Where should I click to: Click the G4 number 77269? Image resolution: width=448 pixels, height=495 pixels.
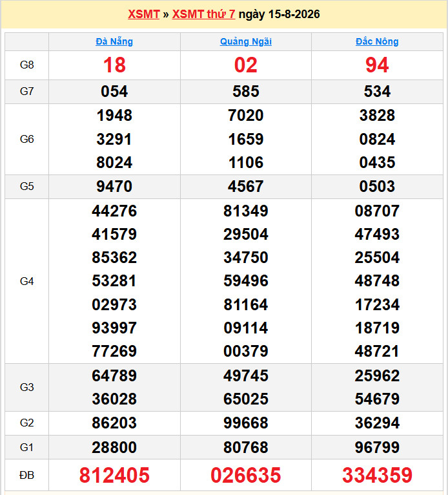point(114,352)
